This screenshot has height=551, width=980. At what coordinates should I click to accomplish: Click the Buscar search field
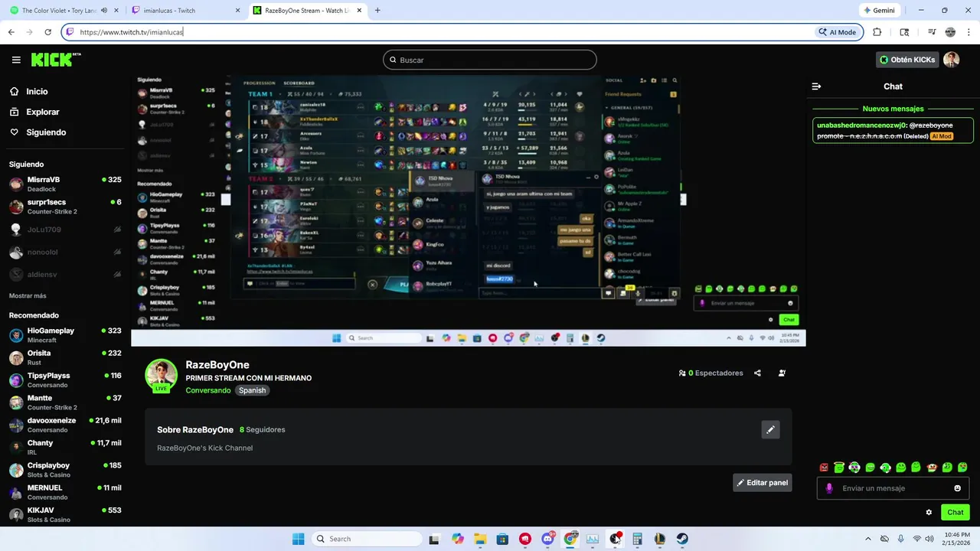(x=489, y=60)
